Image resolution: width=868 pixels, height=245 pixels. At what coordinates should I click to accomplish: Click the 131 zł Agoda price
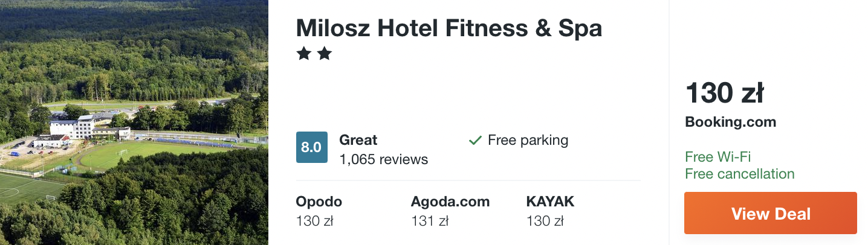[430, 221]
